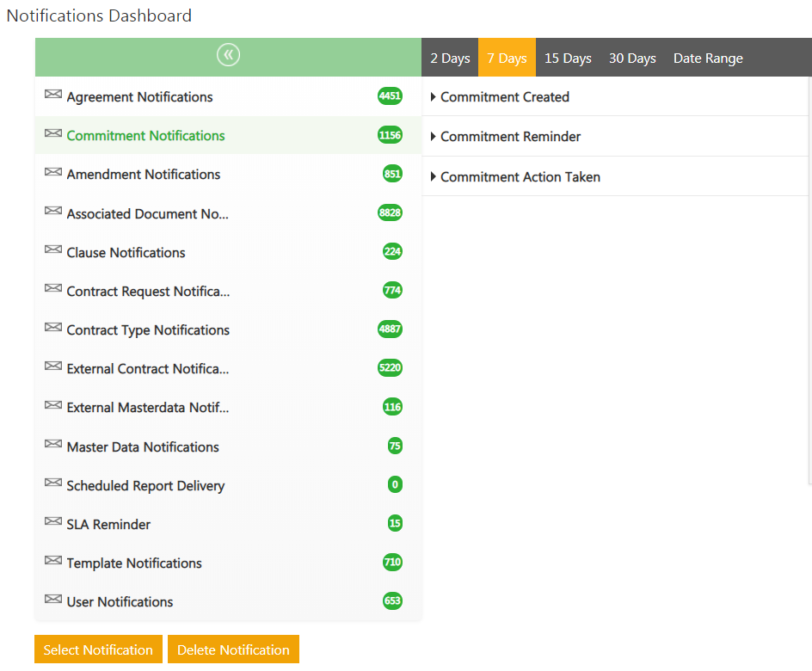Open Template Notifications category
Viewport: 812px width, 671px height.
click(x=134, y=563)
